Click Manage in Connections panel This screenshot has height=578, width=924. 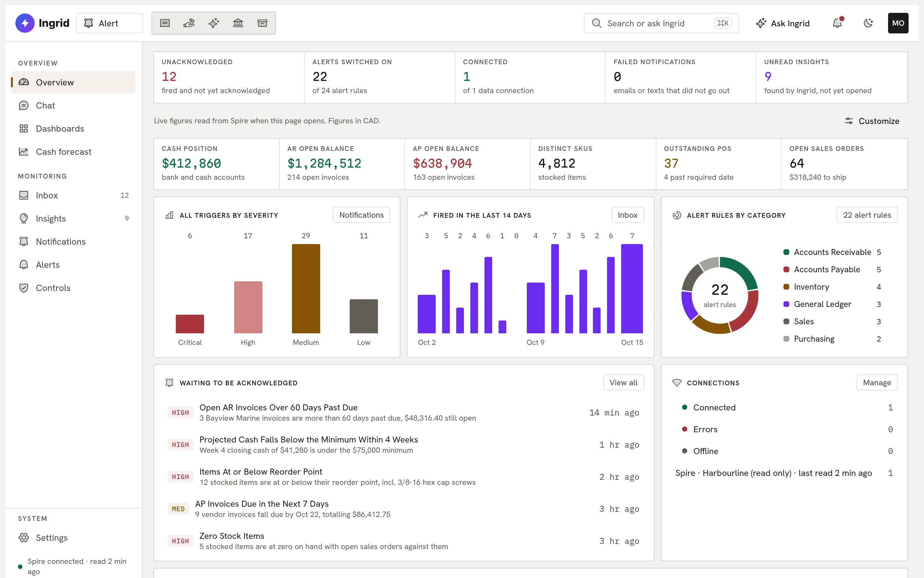tap(877, 383)
